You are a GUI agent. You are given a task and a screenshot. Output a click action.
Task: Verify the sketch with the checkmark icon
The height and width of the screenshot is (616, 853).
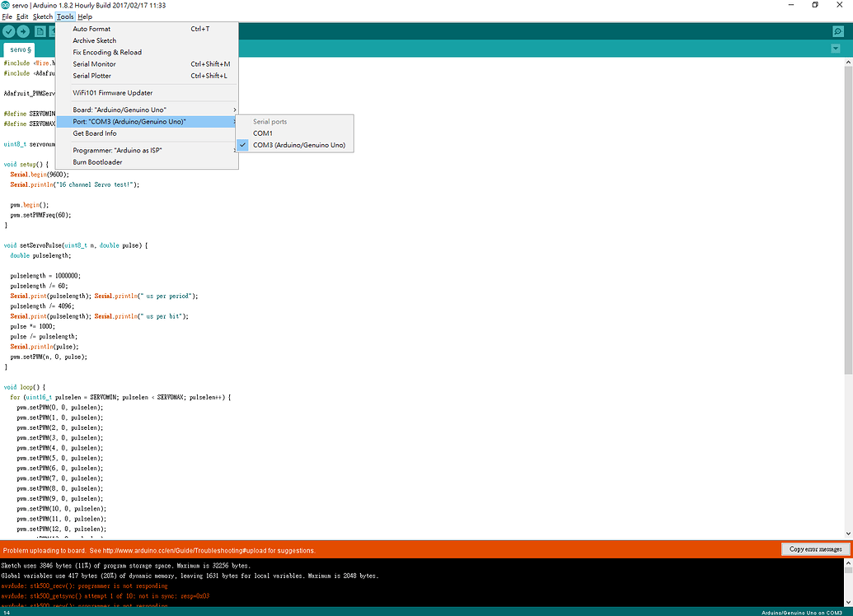pyautogui.click(x=8, y=31)
